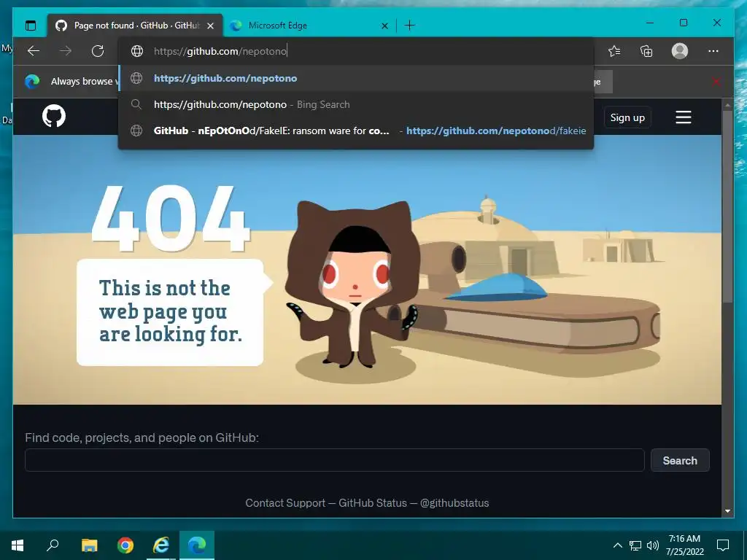Viewport: 747px width, 560px height.
Task: Close the Page not found tab
Action: click(x=211, y=26)
